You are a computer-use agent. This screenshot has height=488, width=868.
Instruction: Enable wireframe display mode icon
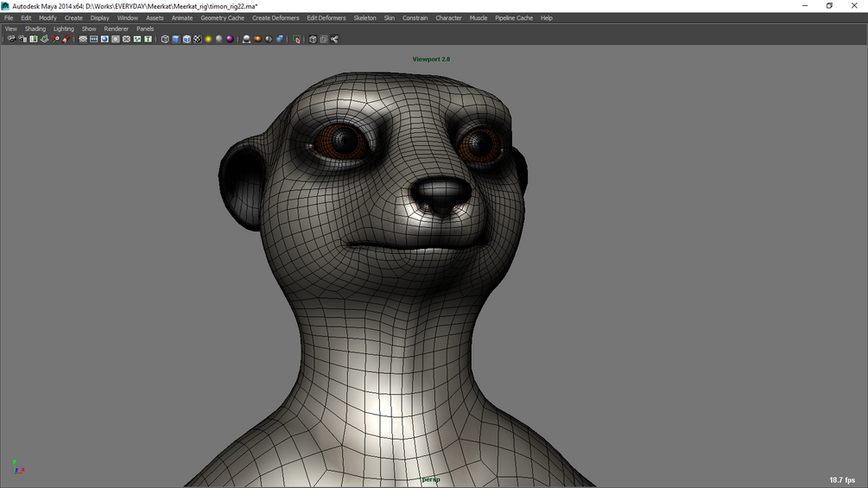click(165, 39)
